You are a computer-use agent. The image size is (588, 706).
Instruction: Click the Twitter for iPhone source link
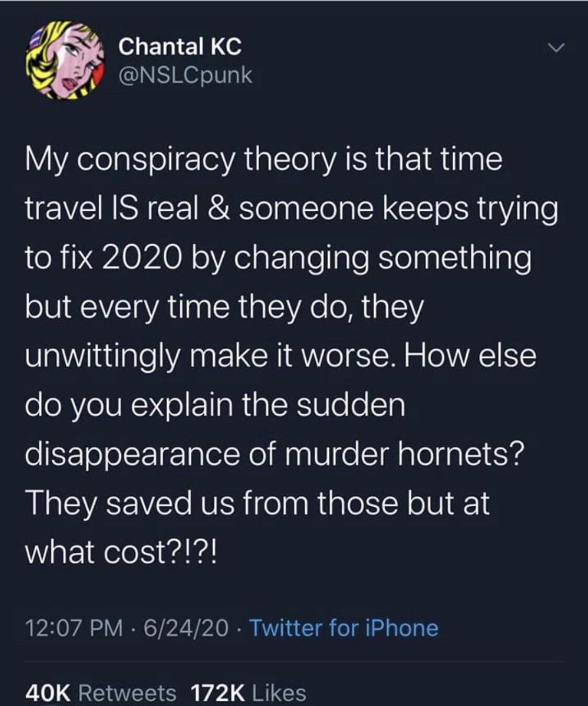(x=344, y=628)
